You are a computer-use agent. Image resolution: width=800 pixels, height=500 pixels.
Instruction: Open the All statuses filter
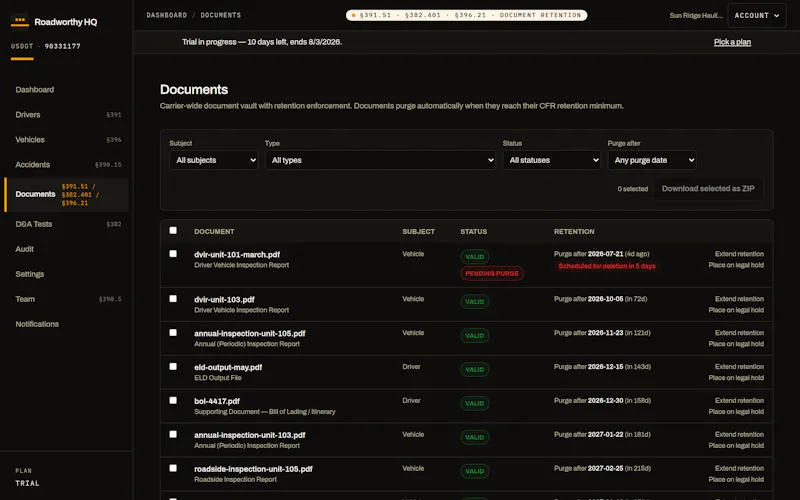(552, 160)
